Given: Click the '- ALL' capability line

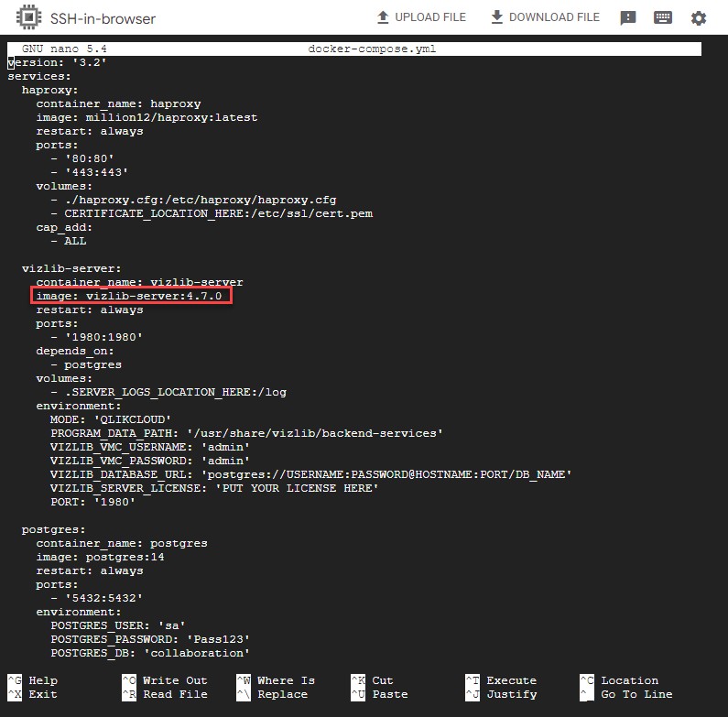Looking at the screenshot, I should [x=69, y=241].
